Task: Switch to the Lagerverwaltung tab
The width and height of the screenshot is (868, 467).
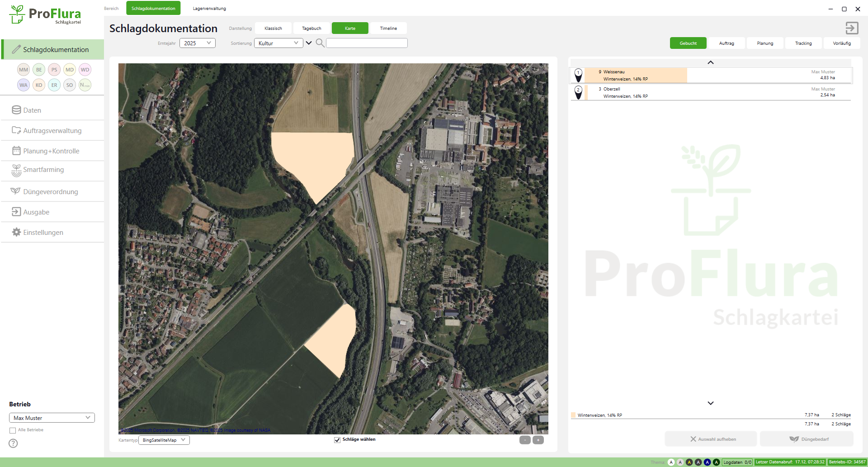Action: coord(209,8)
